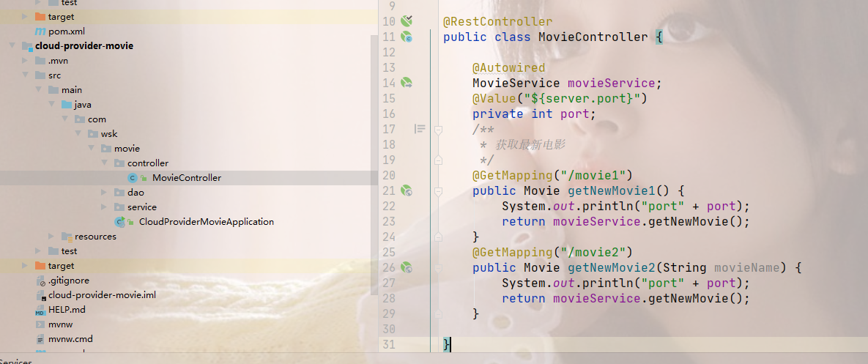Click the Spring bean gutter icon at RestController

tap(407, 21)
